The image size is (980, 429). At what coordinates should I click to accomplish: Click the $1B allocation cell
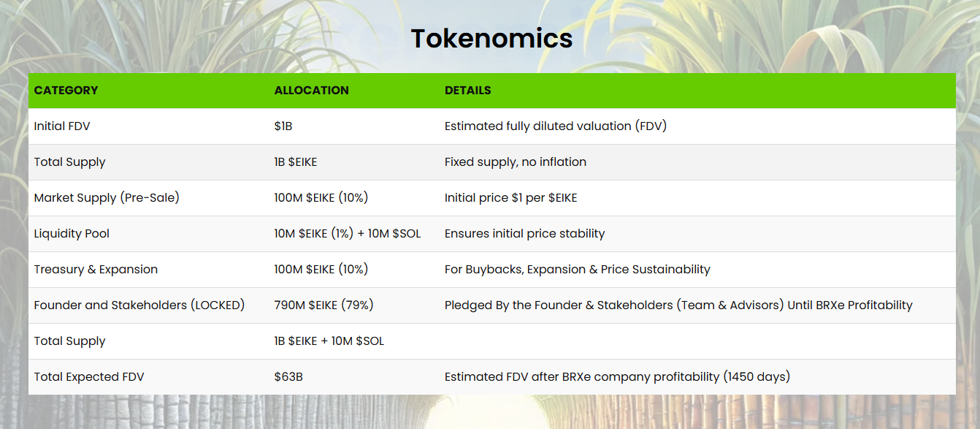click(283, 126)
